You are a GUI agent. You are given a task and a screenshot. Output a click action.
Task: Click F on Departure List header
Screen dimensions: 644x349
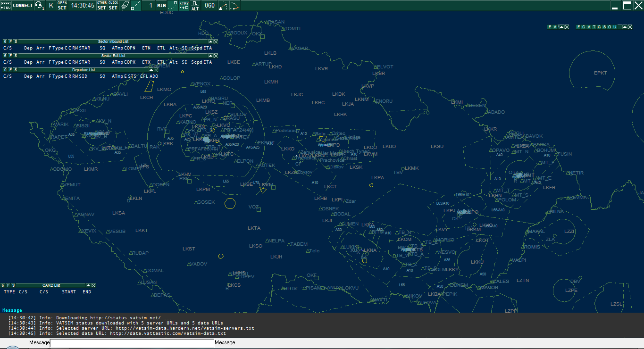pyautogui.click(x=10, y=70)
